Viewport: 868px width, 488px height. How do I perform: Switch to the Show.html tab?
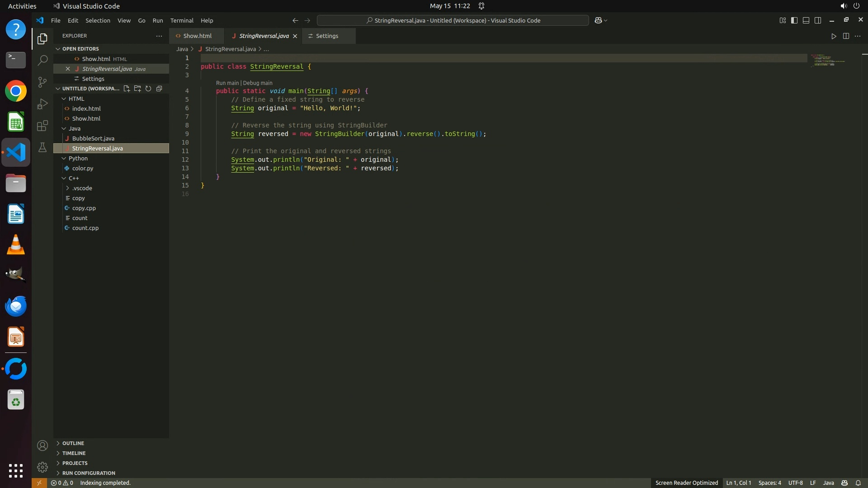[197, 36]
